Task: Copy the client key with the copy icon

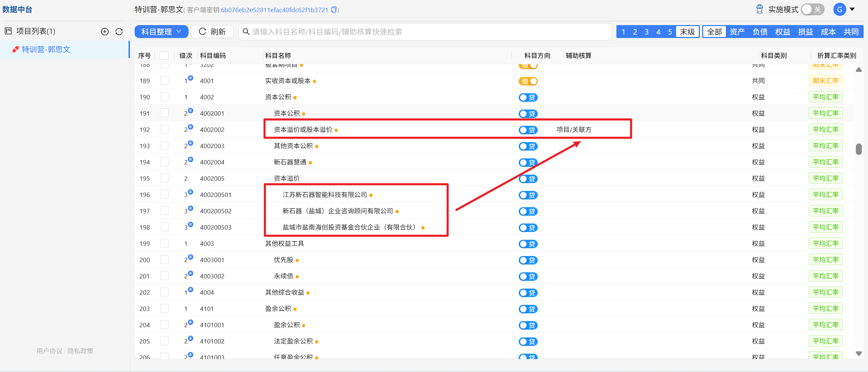Action: click(334, 10)
